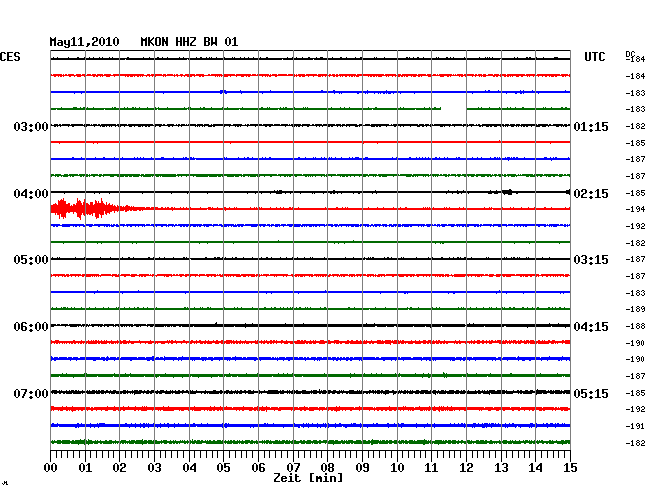
Task: Click the black spike on the 02:15 trace
Action: coord(507,192)
